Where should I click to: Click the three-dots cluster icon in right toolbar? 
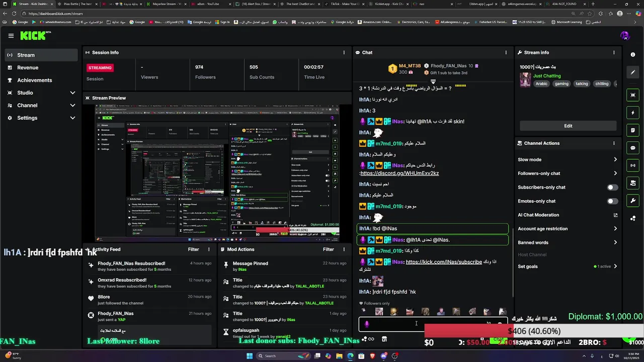(633, 218)
